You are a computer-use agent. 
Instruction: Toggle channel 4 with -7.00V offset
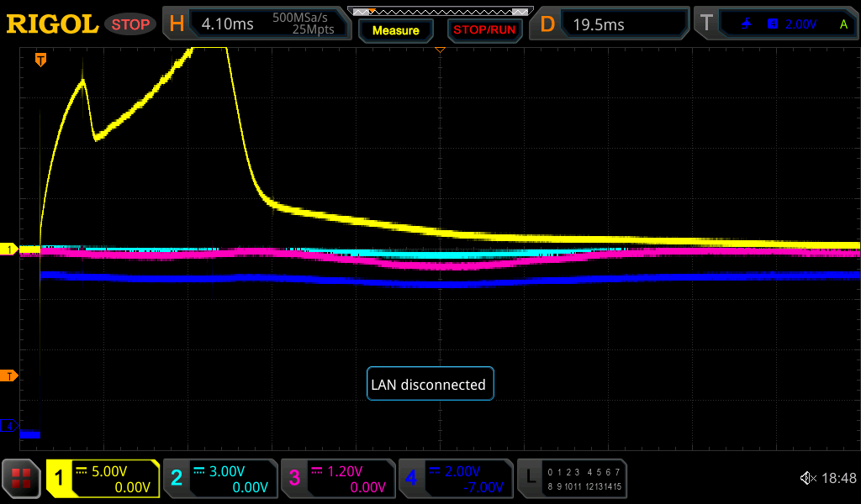[x=455, y=479]
